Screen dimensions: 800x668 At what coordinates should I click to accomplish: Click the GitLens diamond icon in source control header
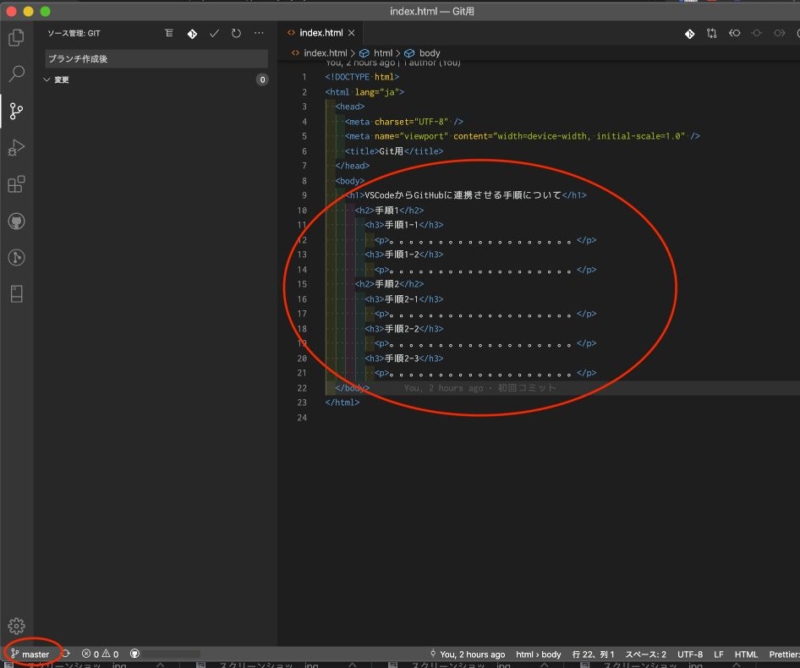coord(192,34)
